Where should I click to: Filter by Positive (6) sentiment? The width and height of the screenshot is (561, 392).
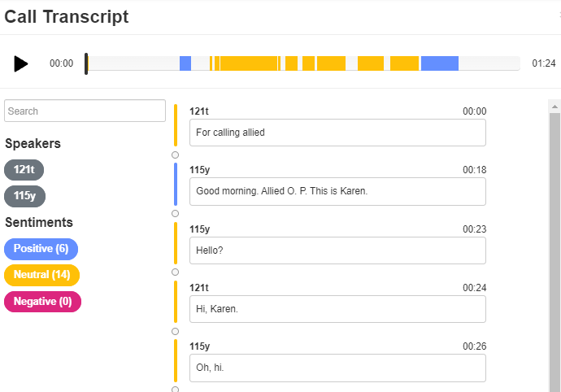[41, 248]
